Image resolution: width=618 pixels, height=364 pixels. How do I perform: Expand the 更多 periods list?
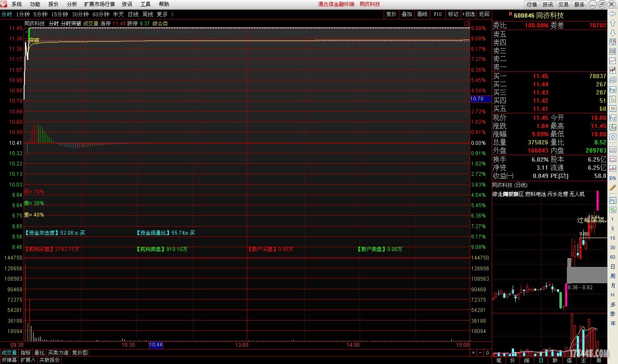pos(165,14)
